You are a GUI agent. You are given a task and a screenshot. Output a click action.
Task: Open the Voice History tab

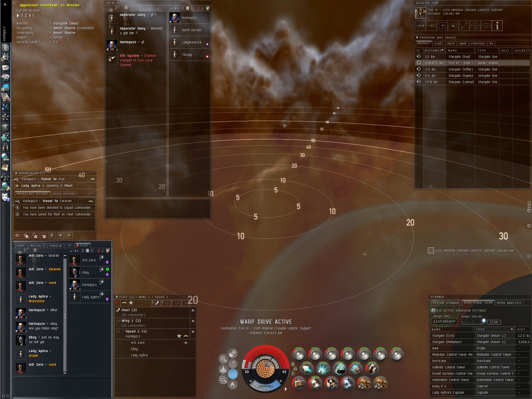click(x=65, y=194)
